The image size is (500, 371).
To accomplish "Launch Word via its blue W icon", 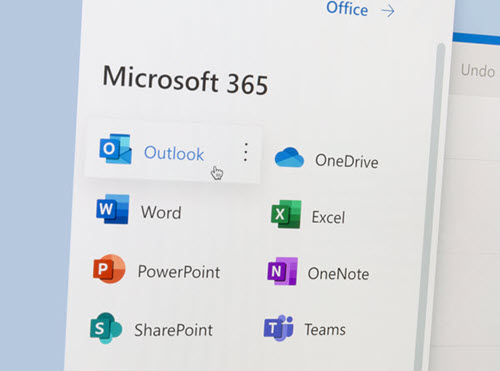I will pos(113,209).
